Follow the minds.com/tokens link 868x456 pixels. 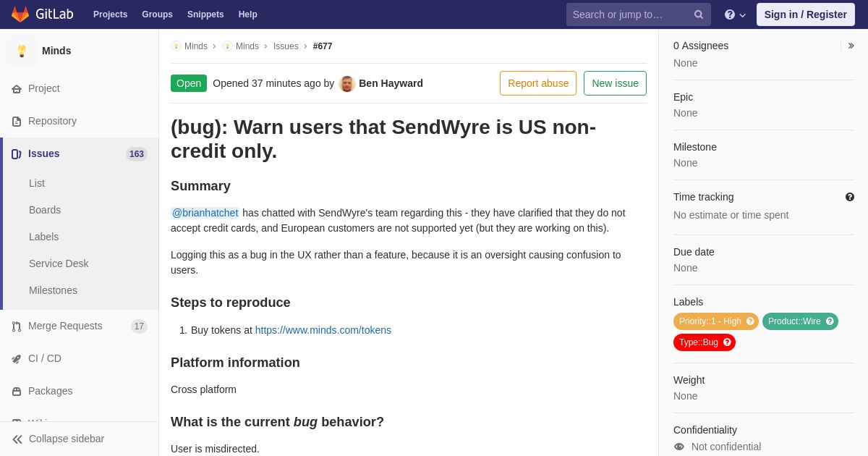pyautogui.click(x=323, y=330)
